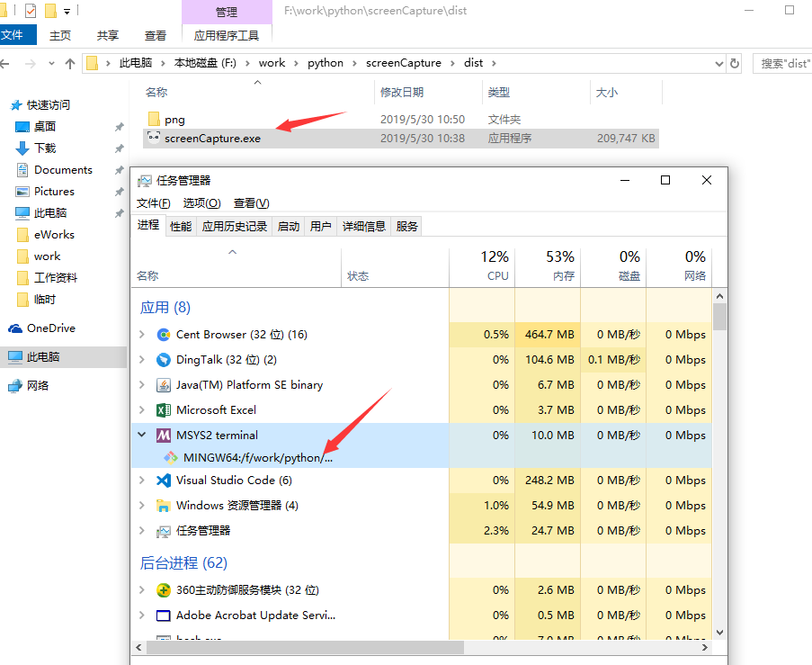Viewport: 812px width, 665px height.
Task: Sort processes by the 内存 column header
Action: click(548, 266)
